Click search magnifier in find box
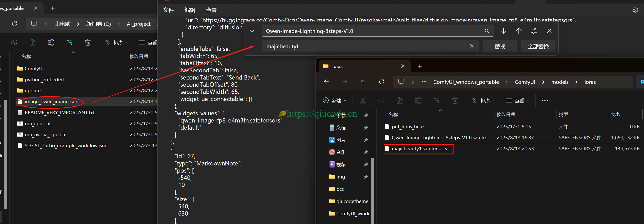 pos(487,31)
